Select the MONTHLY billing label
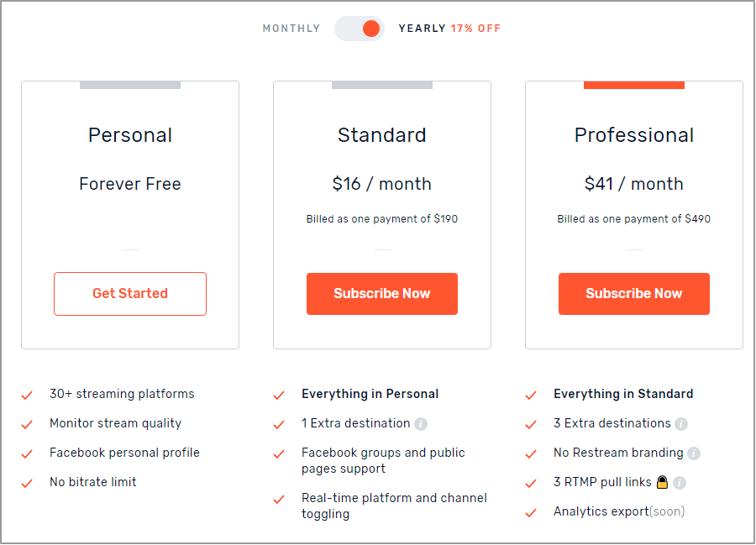 pyautogui.click(x=291, y=29)
